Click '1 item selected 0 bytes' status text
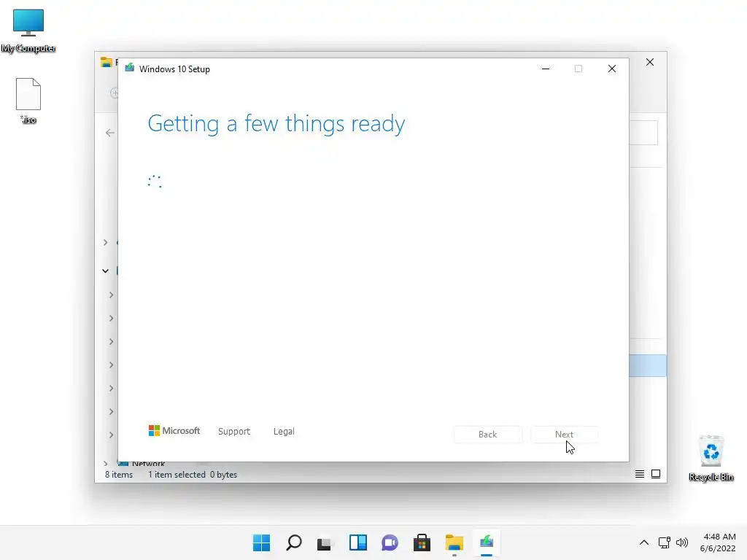This screenshot has width=747, height=560. [193, 475]
